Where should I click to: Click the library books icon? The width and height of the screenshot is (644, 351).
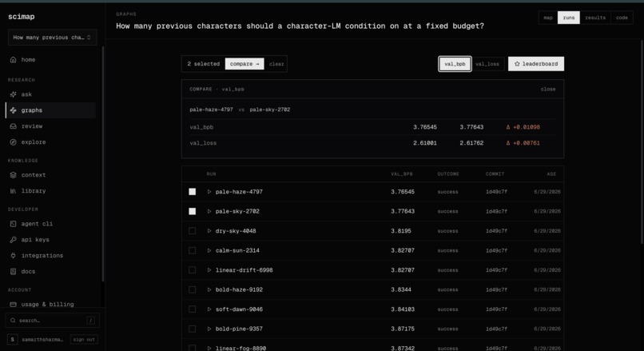click(x=13, y=191)
